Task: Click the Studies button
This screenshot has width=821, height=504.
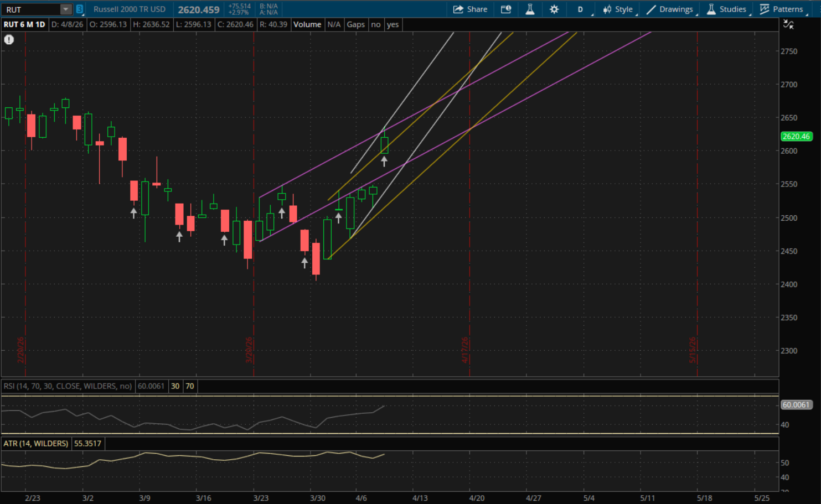Action: 726,9
